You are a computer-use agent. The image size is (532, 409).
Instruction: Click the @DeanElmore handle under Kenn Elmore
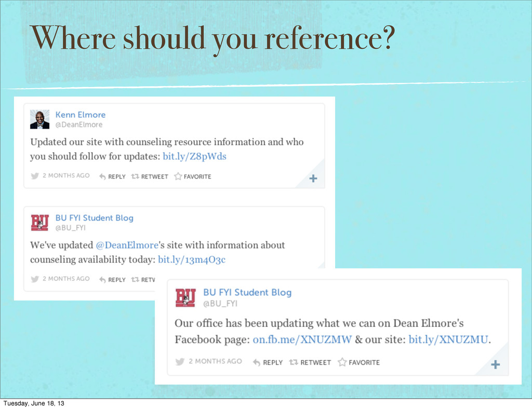click(79, 125)
